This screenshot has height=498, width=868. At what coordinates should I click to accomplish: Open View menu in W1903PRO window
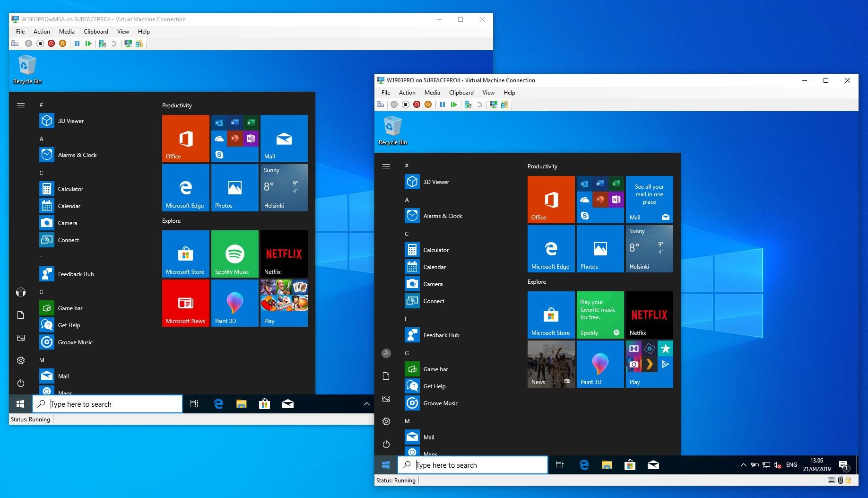tap(488, 93)
